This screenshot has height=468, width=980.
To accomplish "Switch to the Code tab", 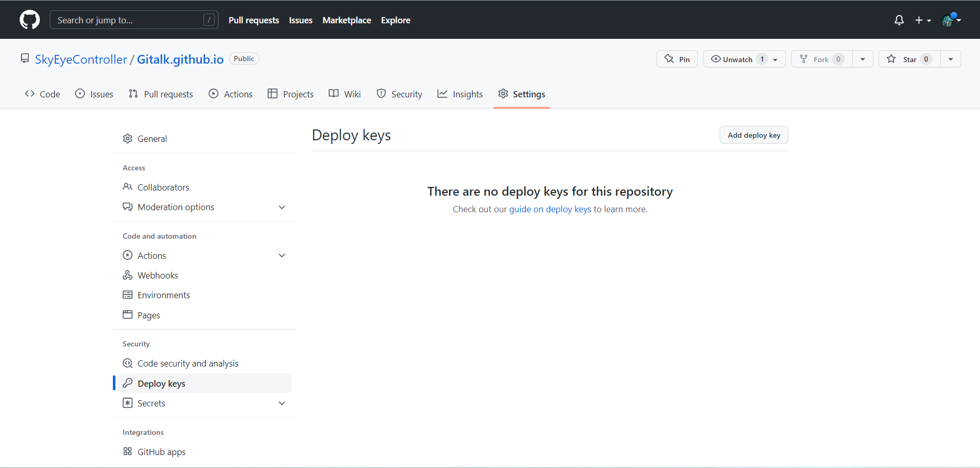I will click(42, 94).
